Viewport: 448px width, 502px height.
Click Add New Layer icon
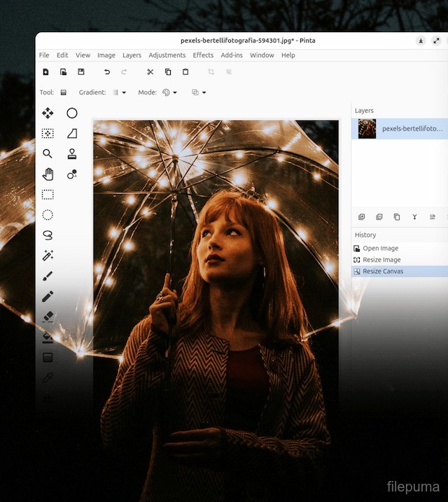coord(362,217)
